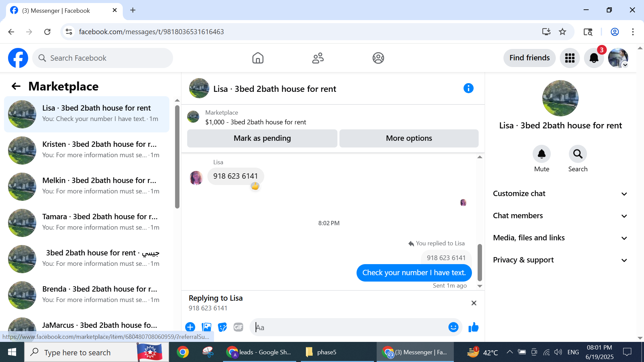Click the Search Facebook field
Screen dimensions: 644x362
[103, 58]
